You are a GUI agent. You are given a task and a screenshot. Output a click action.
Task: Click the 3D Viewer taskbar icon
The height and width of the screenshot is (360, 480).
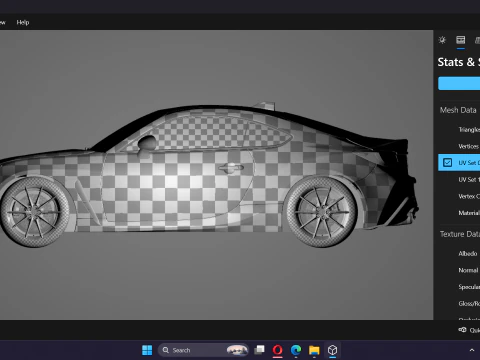(x=332, y=350)
